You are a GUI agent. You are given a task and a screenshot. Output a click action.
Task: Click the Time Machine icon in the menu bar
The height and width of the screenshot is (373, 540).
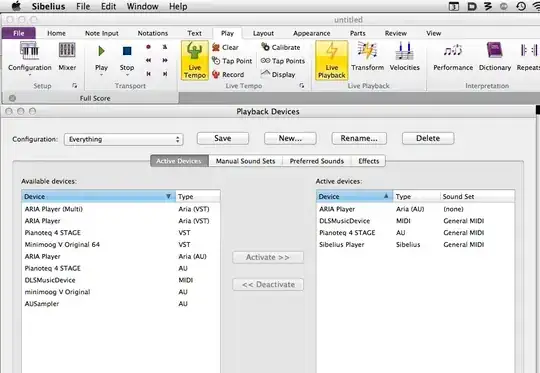click(x=521, y=6)
